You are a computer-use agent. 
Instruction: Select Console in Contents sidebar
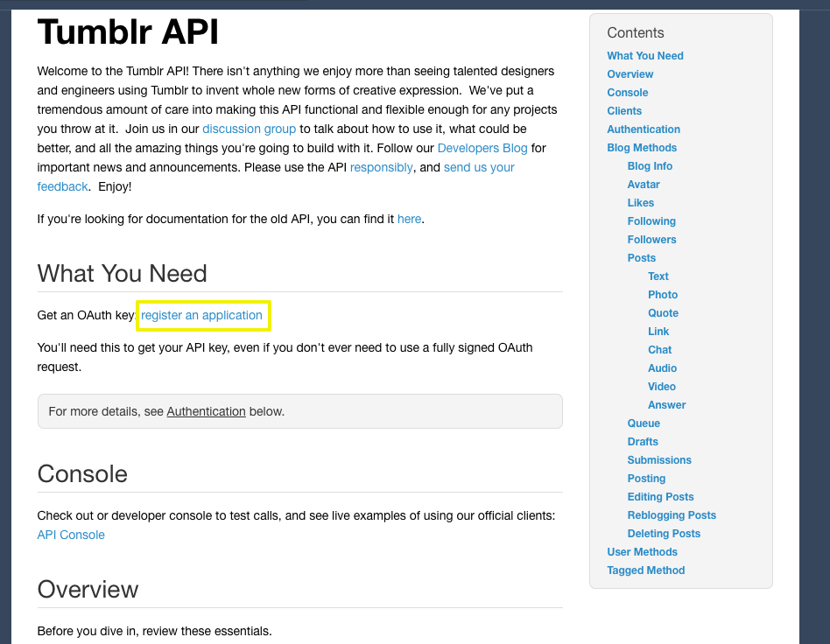(627, 93)
